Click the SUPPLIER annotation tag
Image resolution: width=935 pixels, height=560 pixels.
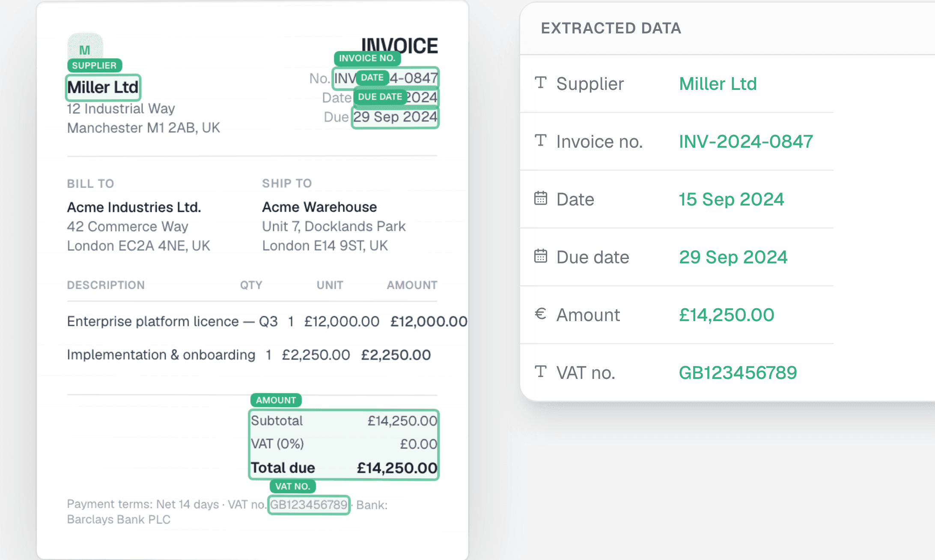95,66
